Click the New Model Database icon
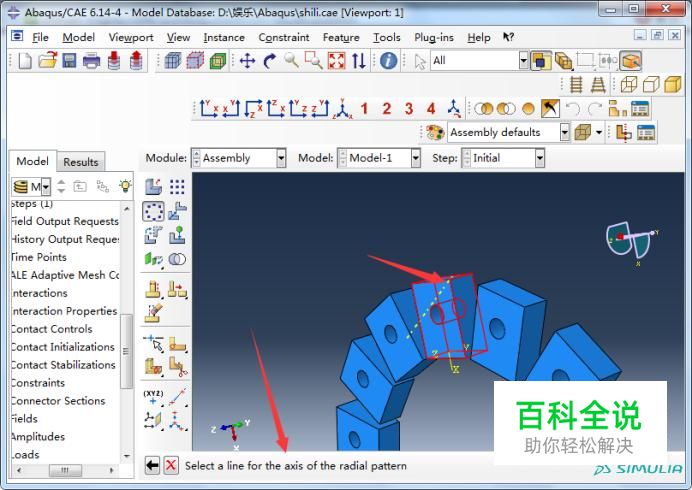 coord(25,60)
